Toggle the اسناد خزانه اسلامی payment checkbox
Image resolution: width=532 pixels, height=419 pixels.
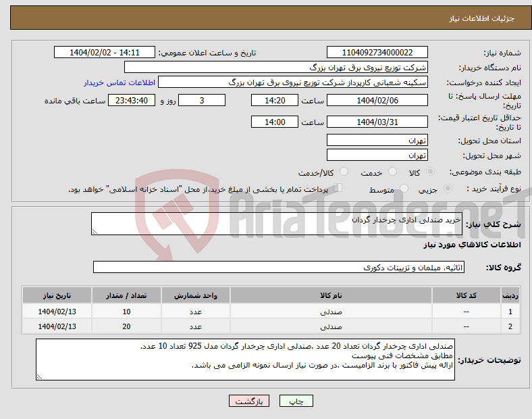click(338, 188)
